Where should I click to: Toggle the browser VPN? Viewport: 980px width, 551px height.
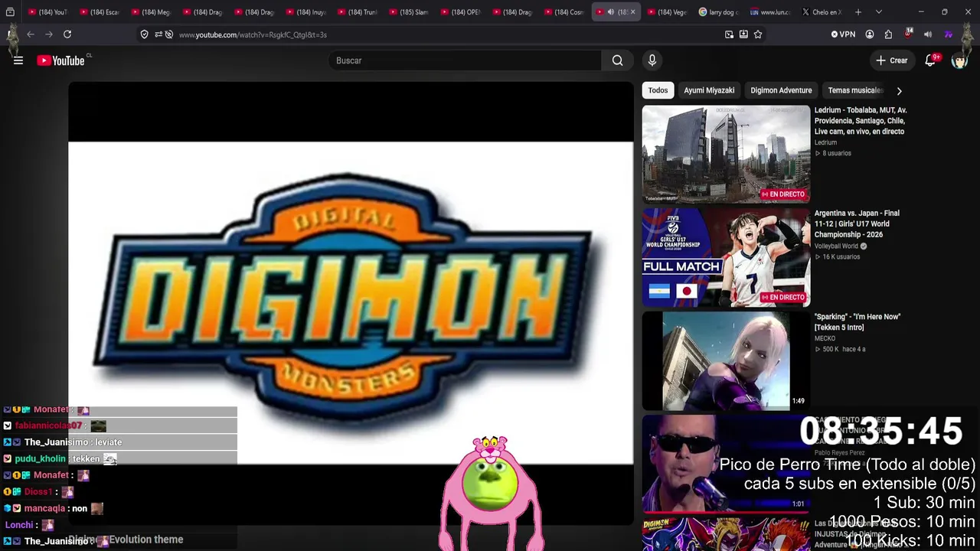point(843,34)
